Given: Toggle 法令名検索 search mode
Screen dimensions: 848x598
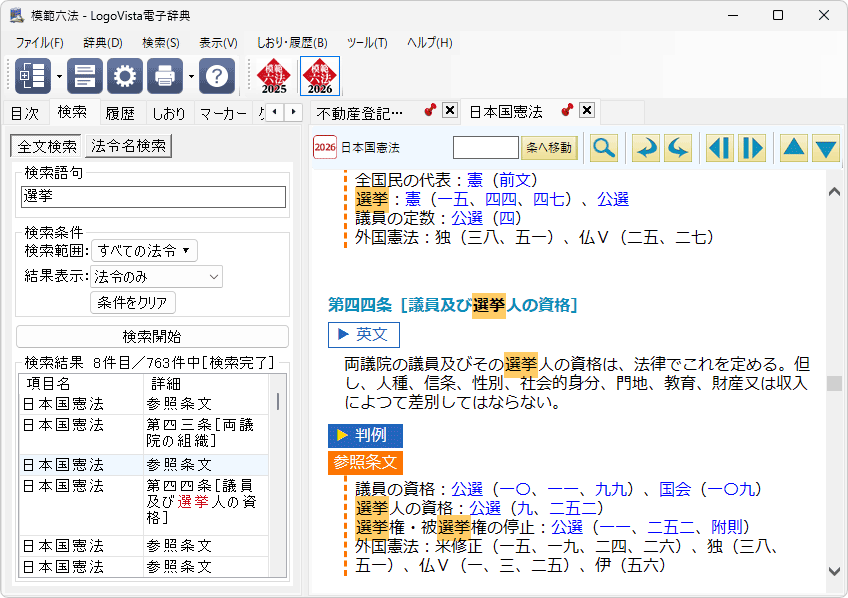Looking at the screenshot, I should click(129, 146).
